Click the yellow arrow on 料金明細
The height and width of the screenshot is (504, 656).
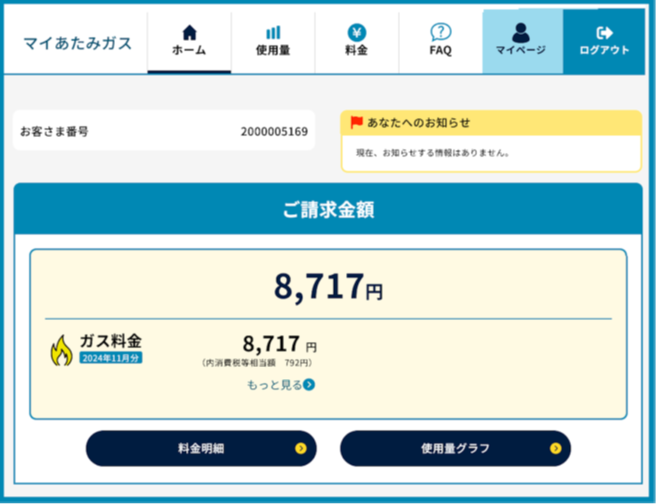click(x=300, y=449)
